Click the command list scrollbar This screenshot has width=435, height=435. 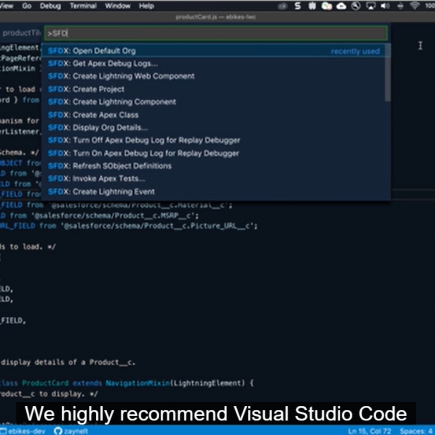point(387,73)
